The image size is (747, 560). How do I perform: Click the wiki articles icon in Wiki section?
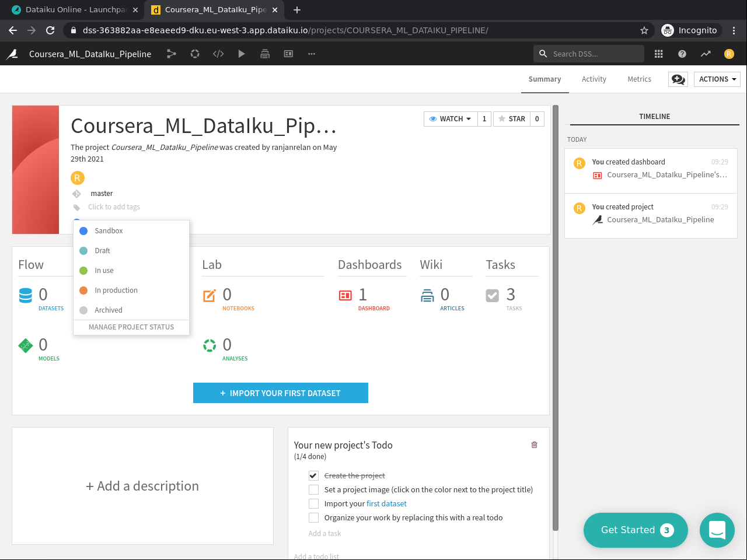click(x=428, y=296)
